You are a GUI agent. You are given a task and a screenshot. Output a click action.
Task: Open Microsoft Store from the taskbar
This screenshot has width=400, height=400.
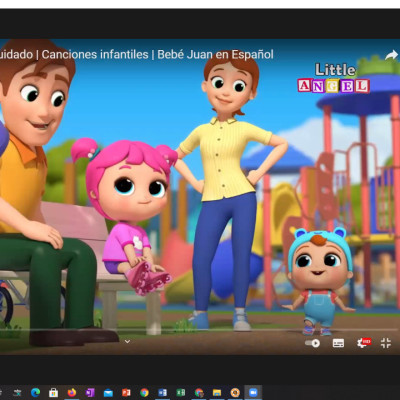pos(53,393)
